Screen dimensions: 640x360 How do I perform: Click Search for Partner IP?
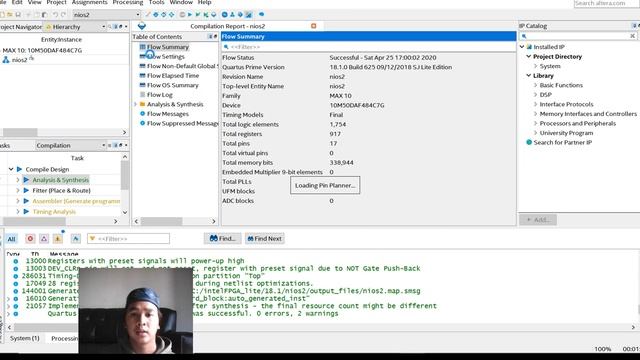[562, 142]
